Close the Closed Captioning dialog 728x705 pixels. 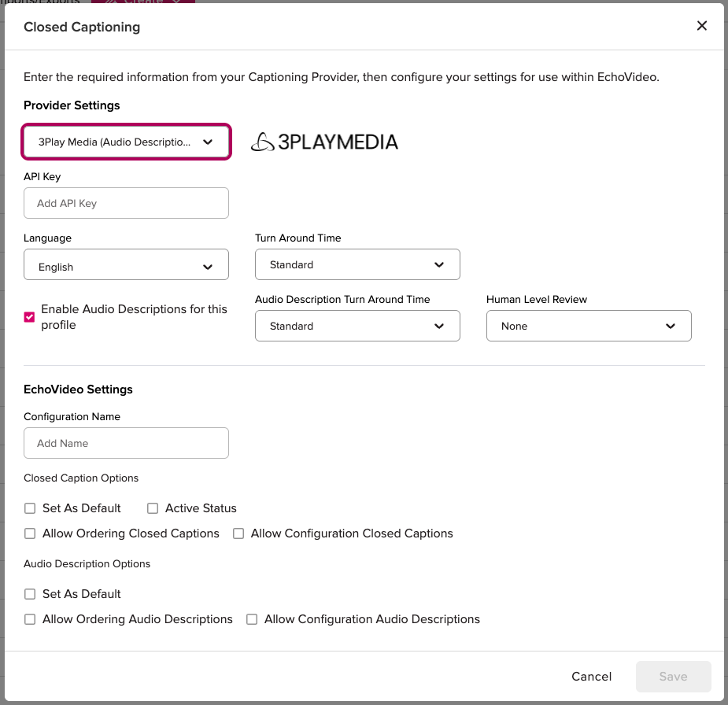tap(702, 26)
